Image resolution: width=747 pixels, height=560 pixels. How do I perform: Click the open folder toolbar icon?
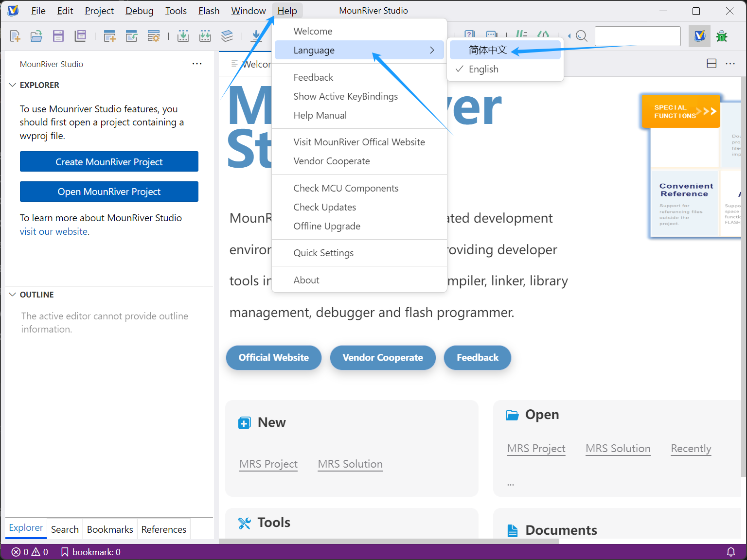[36, 36]
